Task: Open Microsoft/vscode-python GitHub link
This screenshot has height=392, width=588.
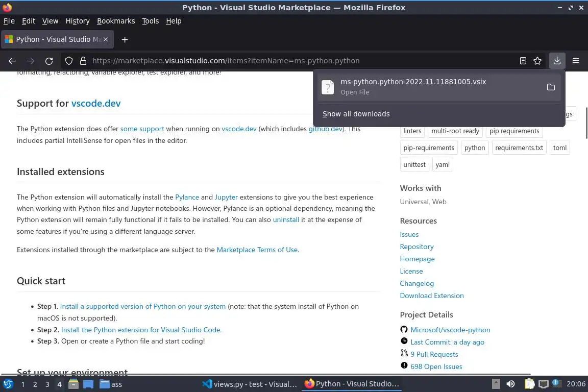Action: [450, 330]
